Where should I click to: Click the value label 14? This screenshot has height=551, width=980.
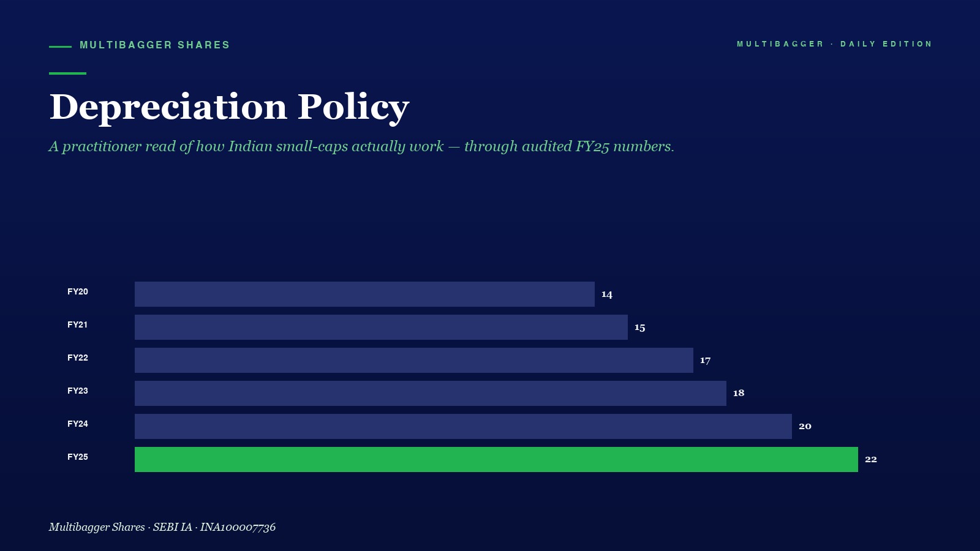[x=607, y=294]
